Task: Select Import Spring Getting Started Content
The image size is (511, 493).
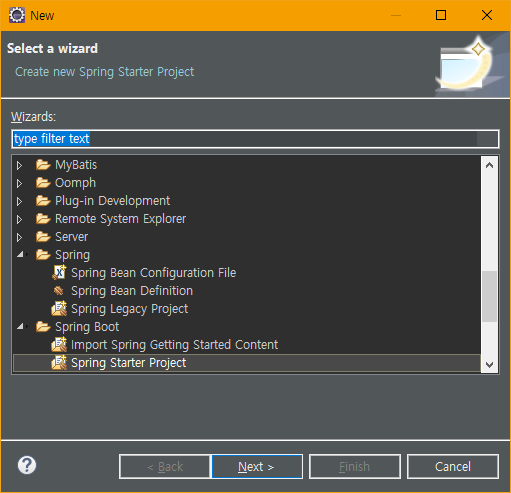Action: click(174, 345)
